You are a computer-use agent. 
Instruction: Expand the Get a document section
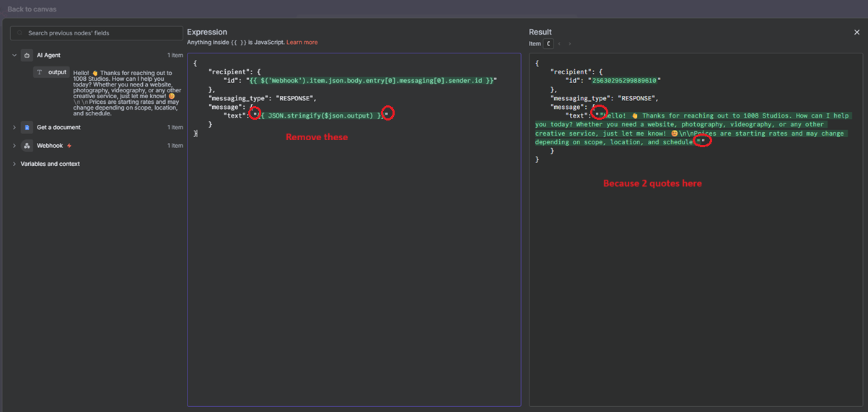(x=14, y=128)
